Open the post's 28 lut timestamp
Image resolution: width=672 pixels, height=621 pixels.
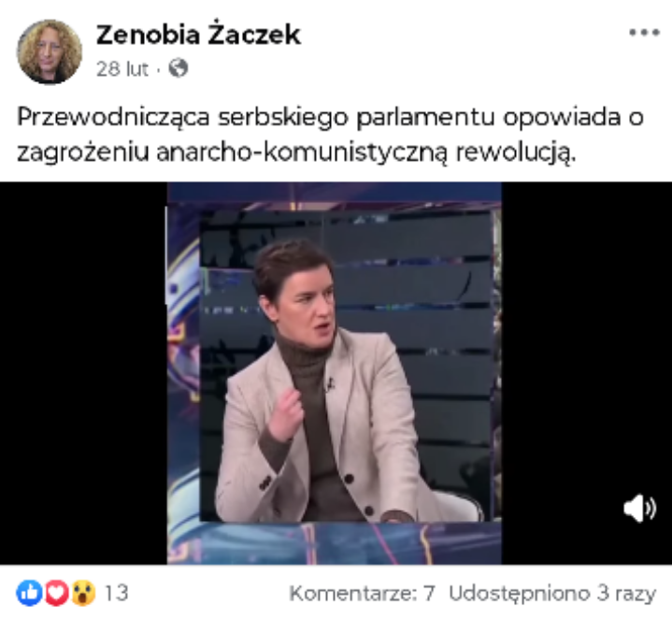[x=122, y=68]
